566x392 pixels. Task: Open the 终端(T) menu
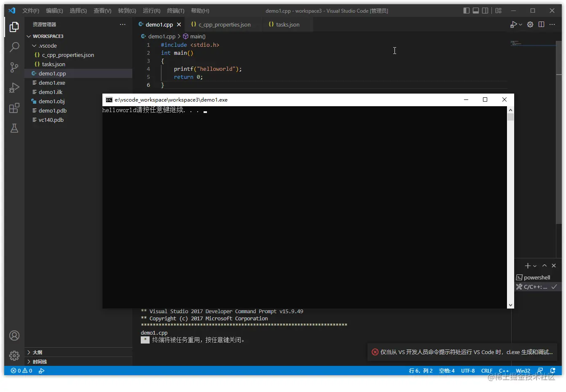pyautogui.click(x=176, y=11)
